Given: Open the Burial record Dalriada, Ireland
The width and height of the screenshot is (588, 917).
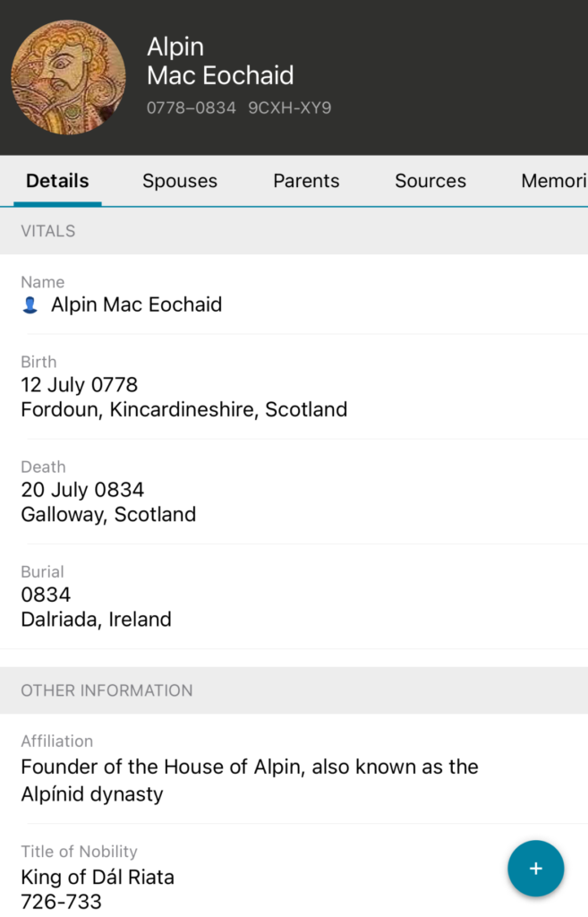Looking at the screenshot, I should tap(96, 619).
